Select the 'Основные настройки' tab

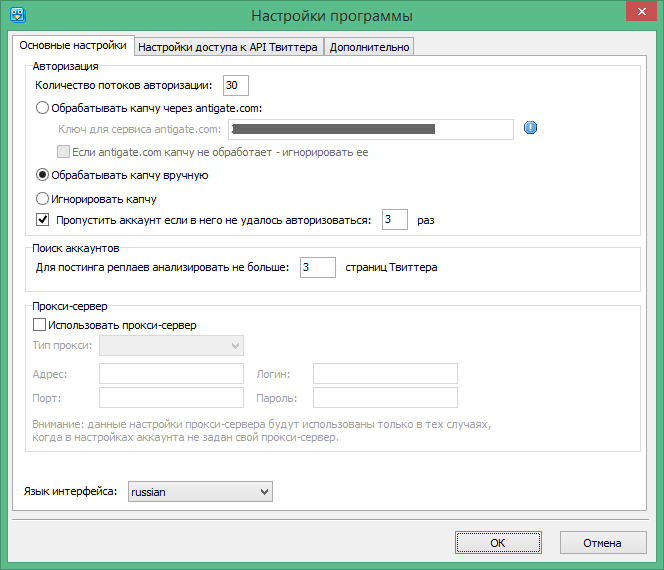click(73, 45)
